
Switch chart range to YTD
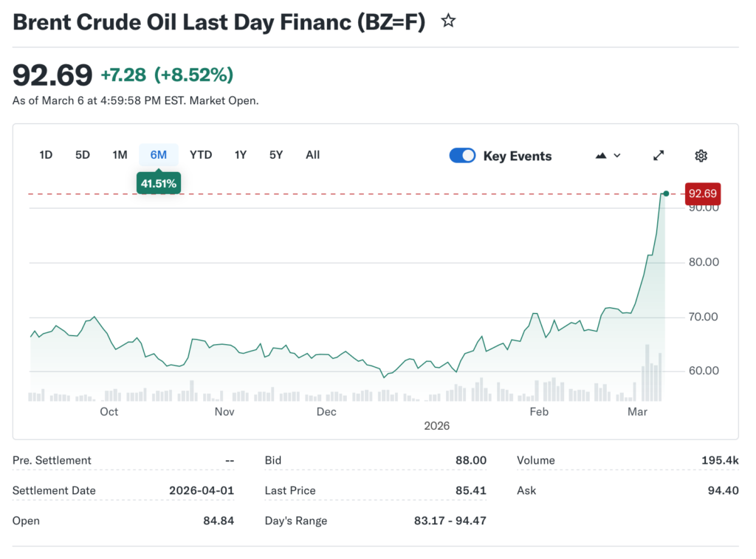pyautogui.click(x=200, y=155)
